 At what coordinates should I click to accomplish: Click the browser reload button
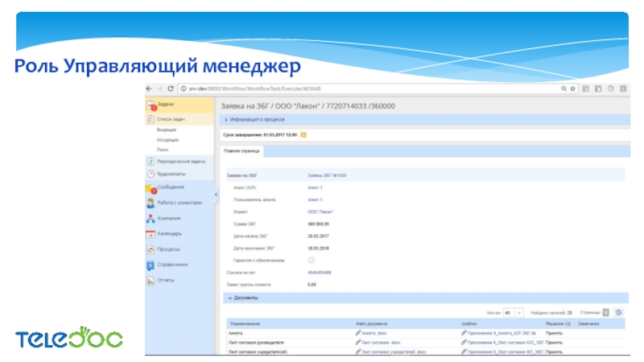click(x=171, y=88)
